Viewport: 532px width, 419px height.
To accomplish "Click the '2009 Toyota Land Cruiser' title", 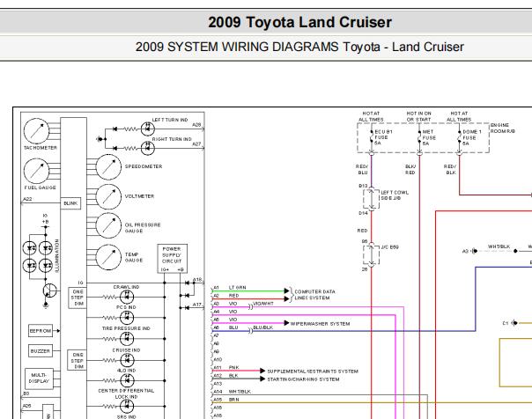I will coord(300,22).
